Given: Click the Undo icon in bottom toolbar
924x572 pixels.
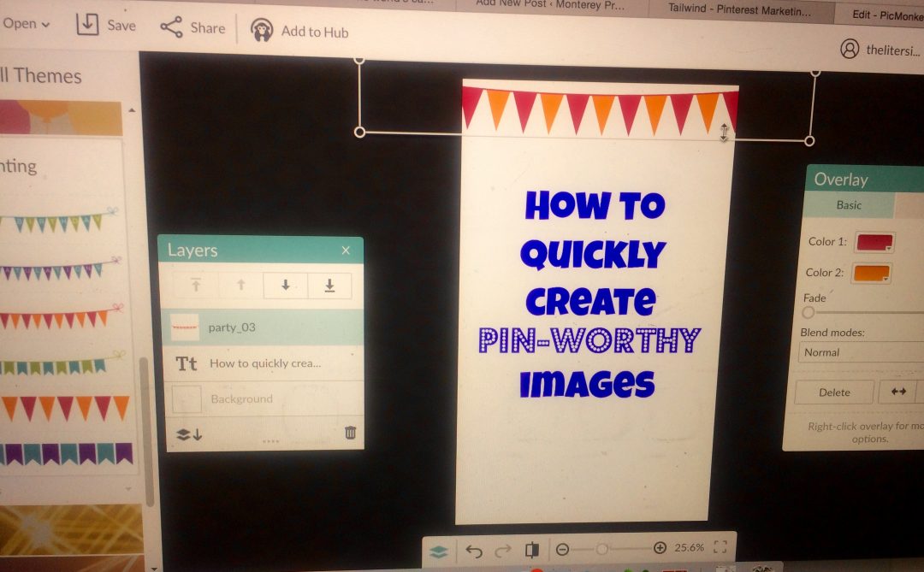Looking at the screenshot, I should pyautogui.click(x=473, y=550).
